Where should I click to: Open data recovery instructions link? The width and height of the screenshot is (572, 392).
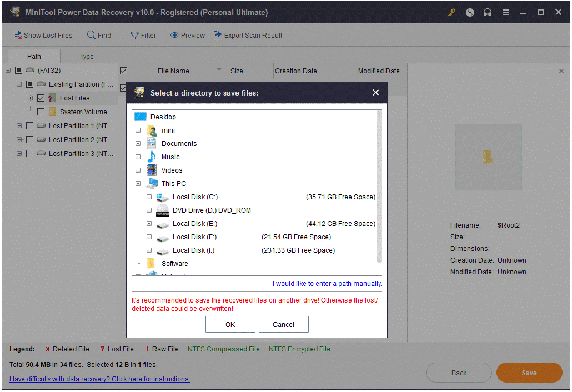click(x=100, y=379)
